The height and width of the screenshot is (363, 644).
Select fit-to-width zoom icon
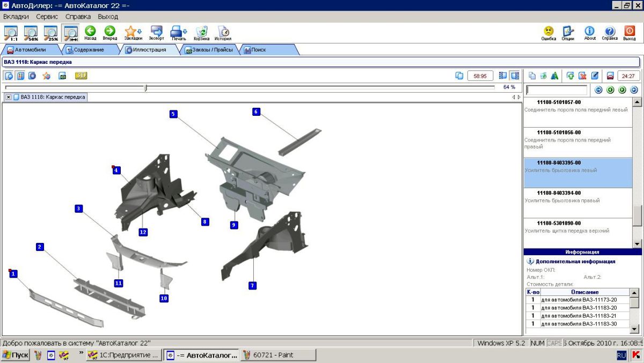[70, 33]
